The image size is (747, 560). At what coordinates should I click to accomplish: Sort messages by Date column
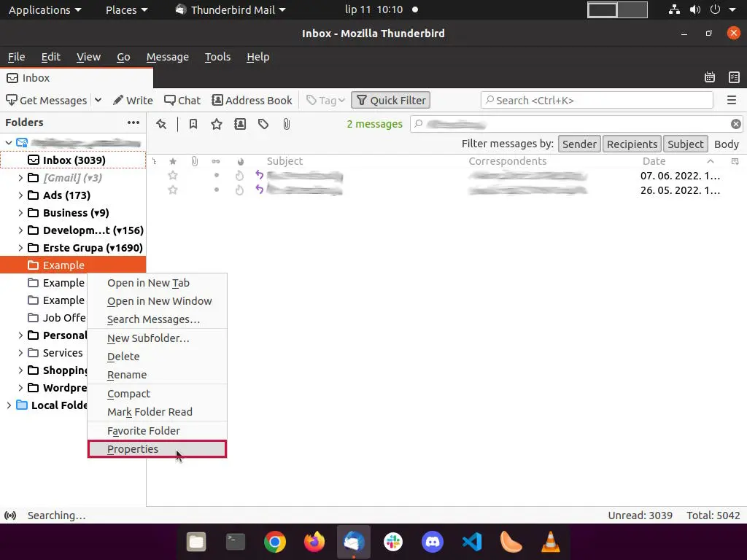(x=654, y=161)
